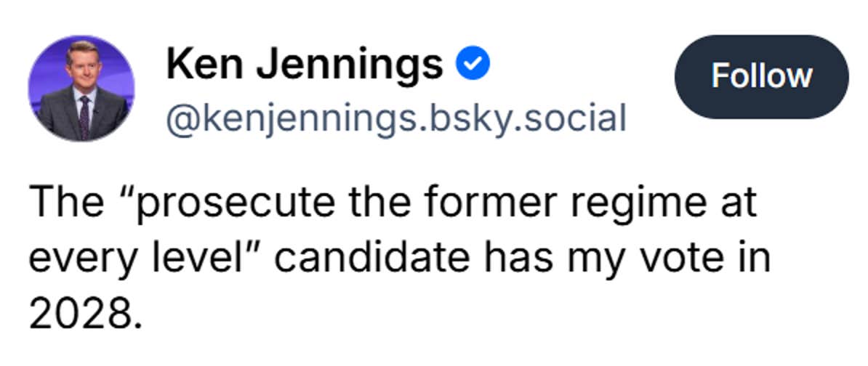Open the Ken Jennings display name link

[304, 65]
